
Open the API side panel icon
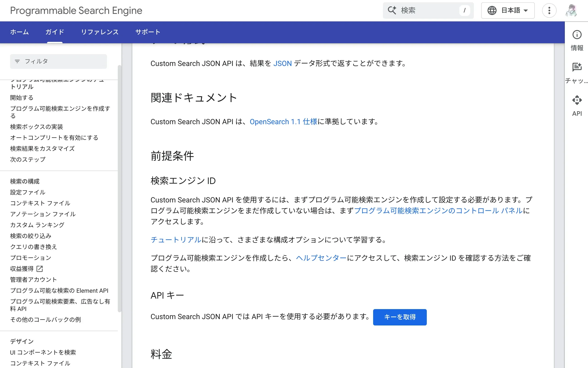point(577,100)
